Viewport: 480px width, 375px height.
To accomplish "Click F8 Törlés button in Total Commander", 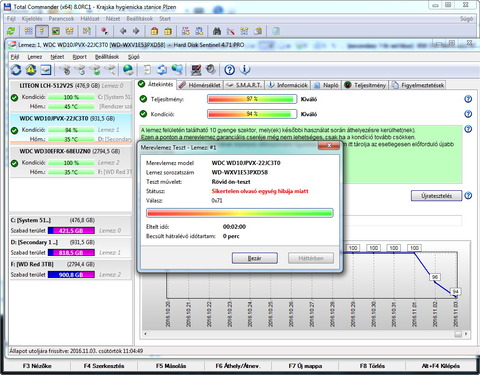I will [372, 366].
